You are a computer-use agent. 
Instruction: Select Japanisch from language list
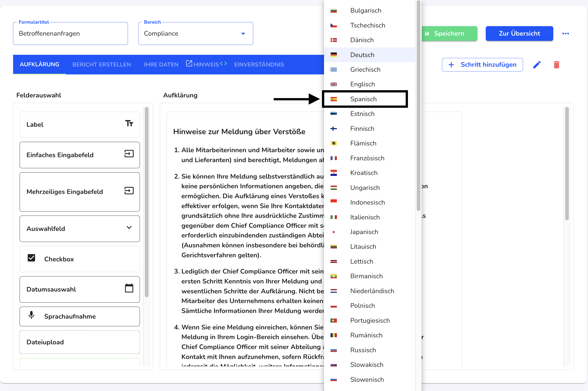[x=369, y=232]
